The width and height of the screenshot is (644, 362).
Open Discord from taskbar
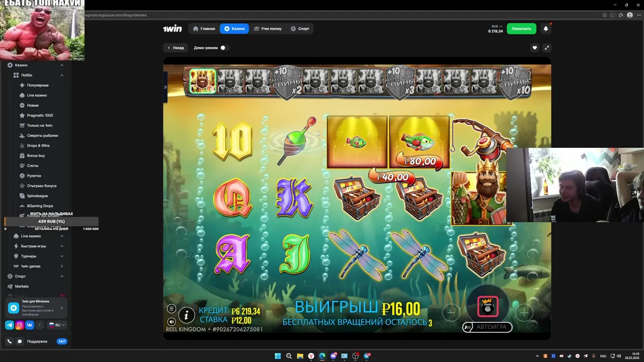tap(333, 356)
